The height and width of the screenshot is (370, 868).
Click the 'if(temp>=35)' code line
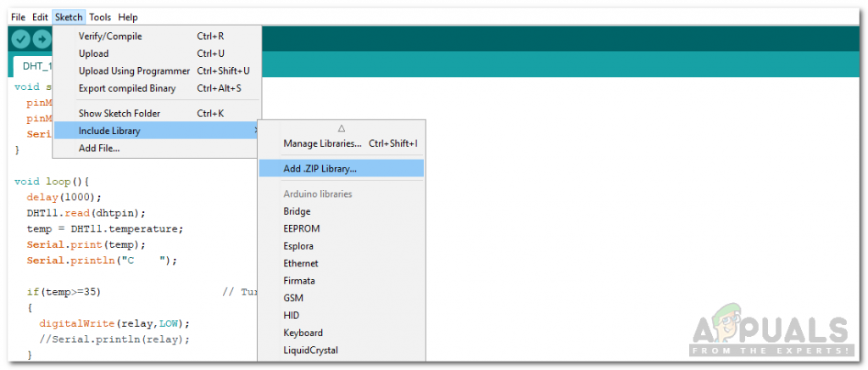tap(64, 292)
